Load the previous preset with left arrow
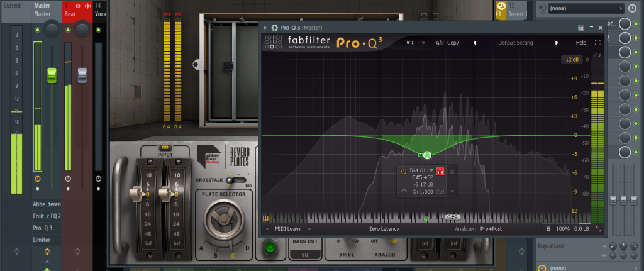Screen dimensions: 644x271 [x=475, y=43]
